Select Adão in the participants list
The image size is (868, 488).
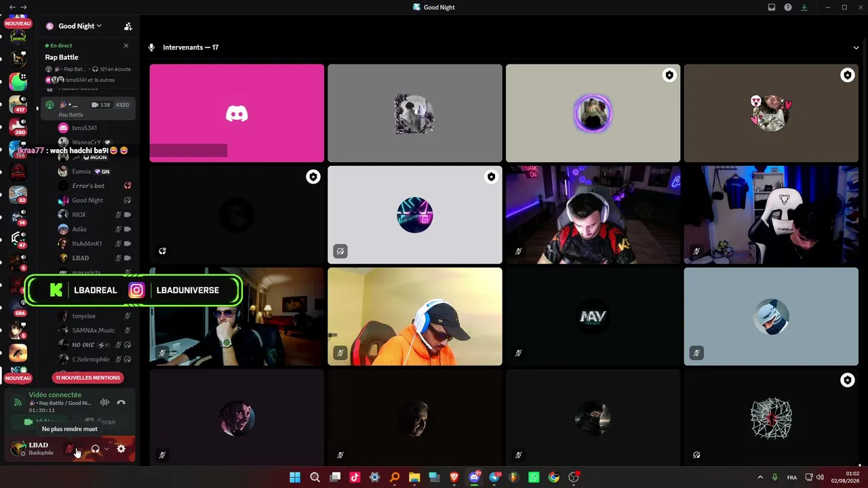pos(79,229)
